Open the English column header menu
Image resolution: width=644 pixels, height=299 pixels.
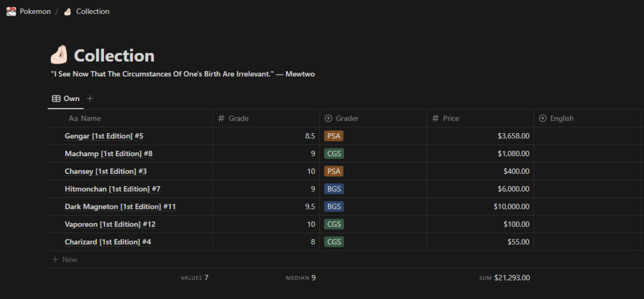click(x=588, y=118)
